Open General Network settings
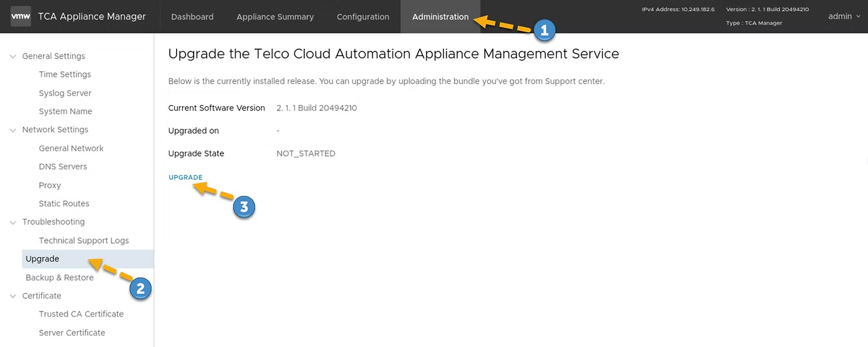The image size is (868, 347). pos(71,148)
